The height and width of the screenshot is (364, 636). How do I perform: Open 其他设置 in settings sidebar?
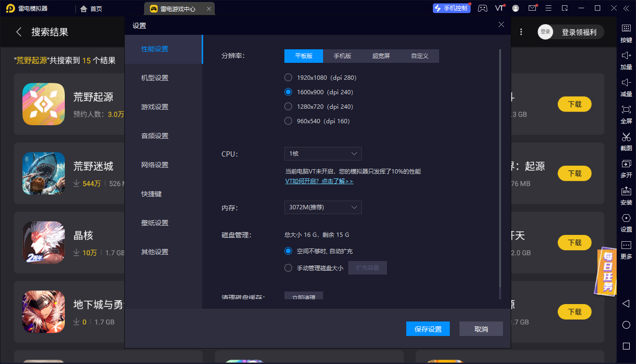point(163,252)
